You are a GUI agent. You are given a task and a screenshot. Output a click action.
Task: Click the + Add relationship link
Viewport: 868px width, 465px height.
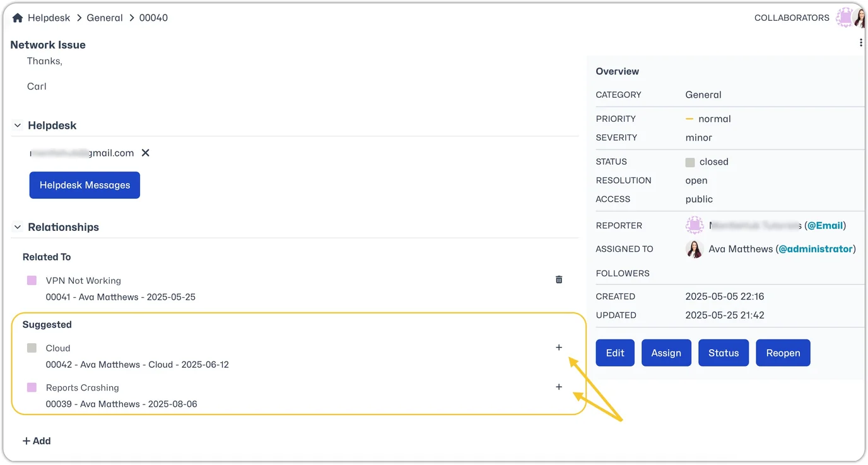(37, 441)
